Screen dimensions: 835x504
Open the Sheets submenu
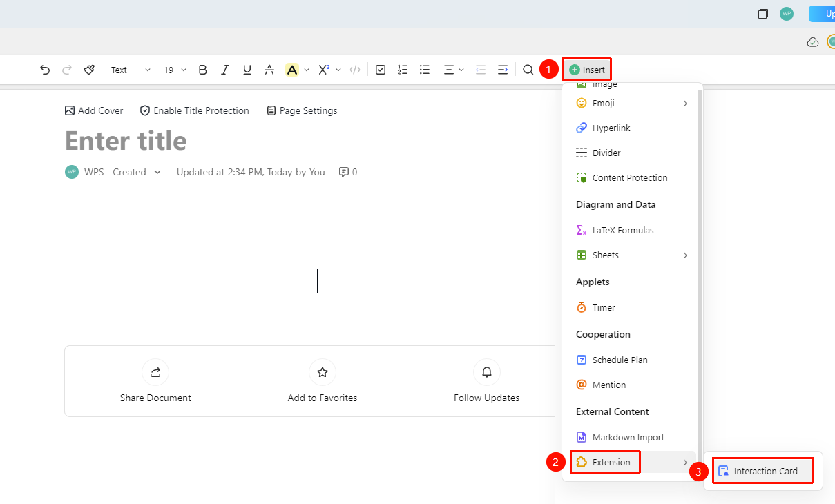631,255
